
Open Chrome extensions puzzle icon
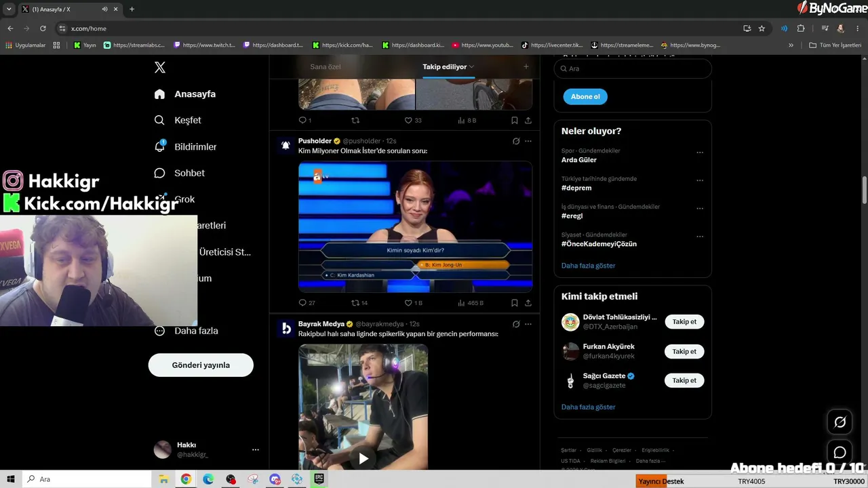click(801, 28)
